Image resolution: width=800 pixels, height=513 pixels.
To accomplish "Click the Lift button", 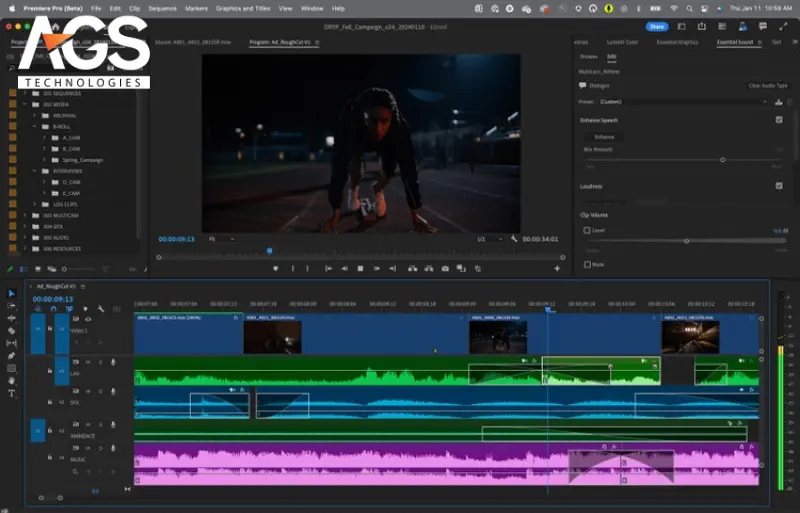I will 412,268.
